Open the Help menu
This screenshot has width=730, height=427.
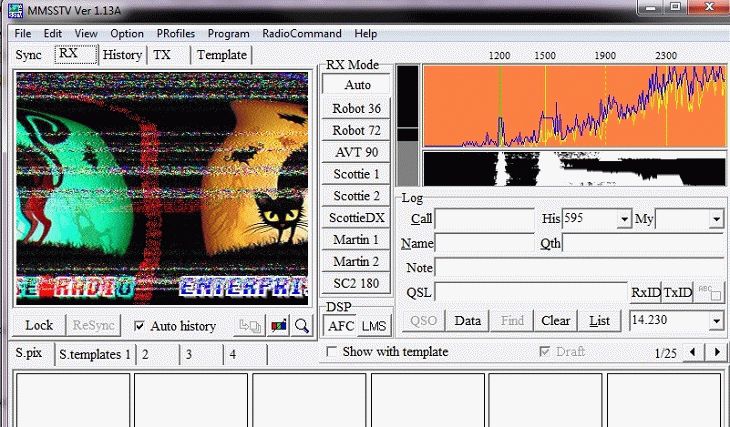[x=365, y=34]
